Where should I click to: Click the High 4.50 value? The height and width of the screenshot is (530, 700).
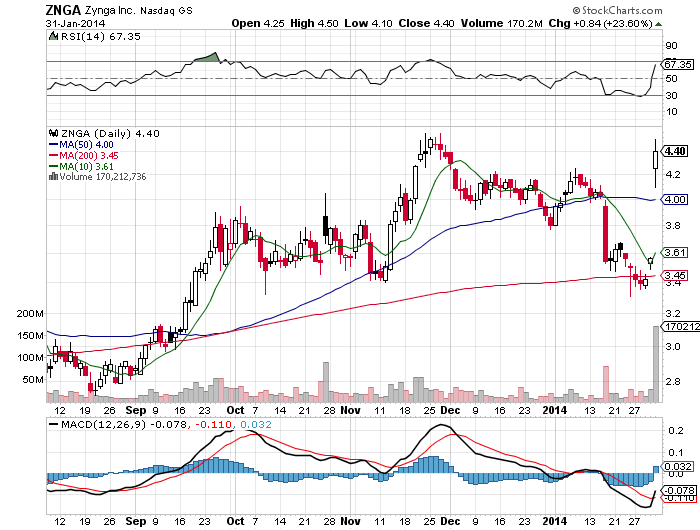(x=314, y=23)
